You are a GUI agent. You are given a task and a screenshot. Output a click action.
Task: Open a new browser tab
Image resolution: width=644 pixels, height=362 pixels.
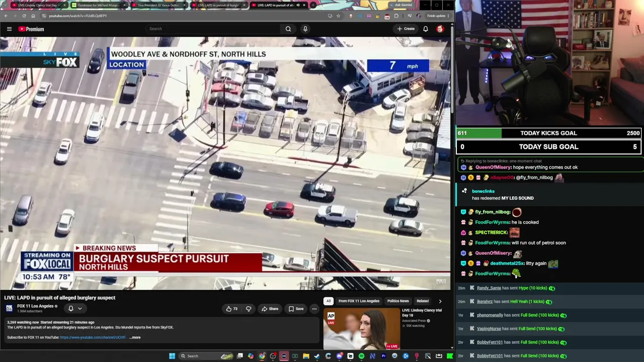point(313,5)
